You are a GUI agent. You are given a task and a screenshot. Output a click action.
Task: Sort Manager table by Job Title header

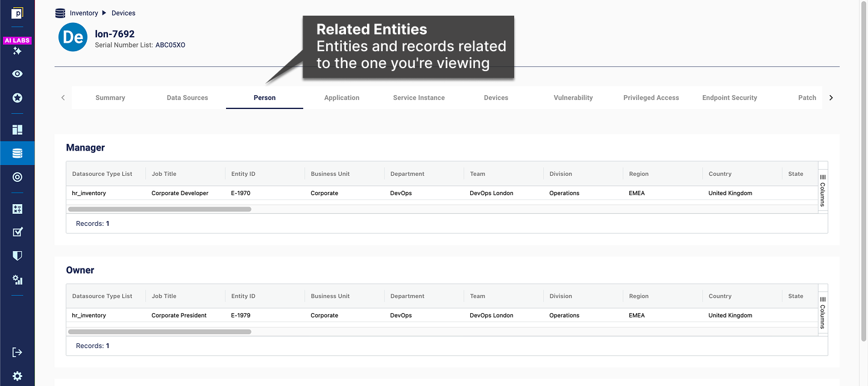(164, 174)
